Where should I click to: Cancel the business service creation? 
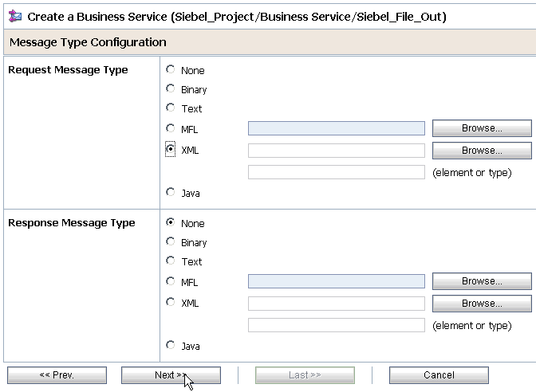click(x=439, y=375)
